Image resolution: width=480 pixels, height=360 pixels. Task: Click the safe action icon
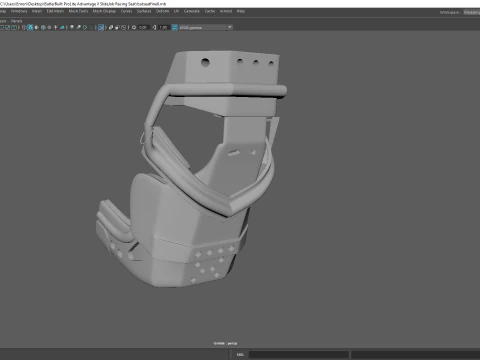(8, 27)
